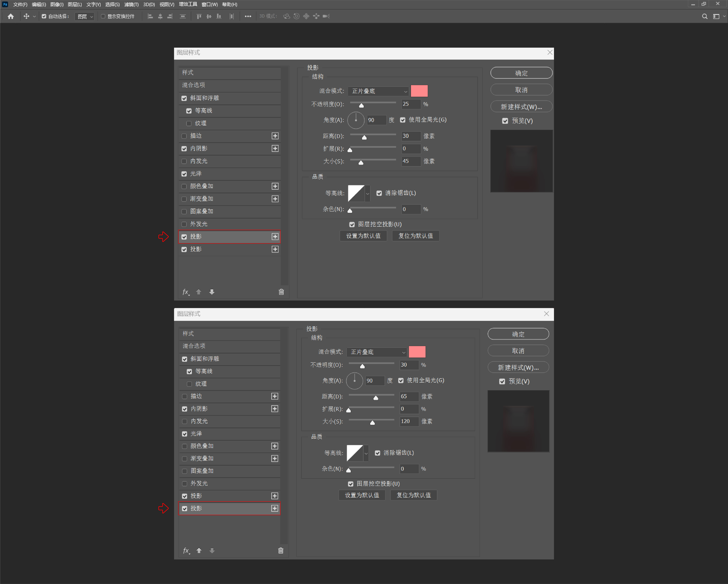Click plus icon beside 描边 in upper dialog
The image size is (728, 584).
coord(275,136)
